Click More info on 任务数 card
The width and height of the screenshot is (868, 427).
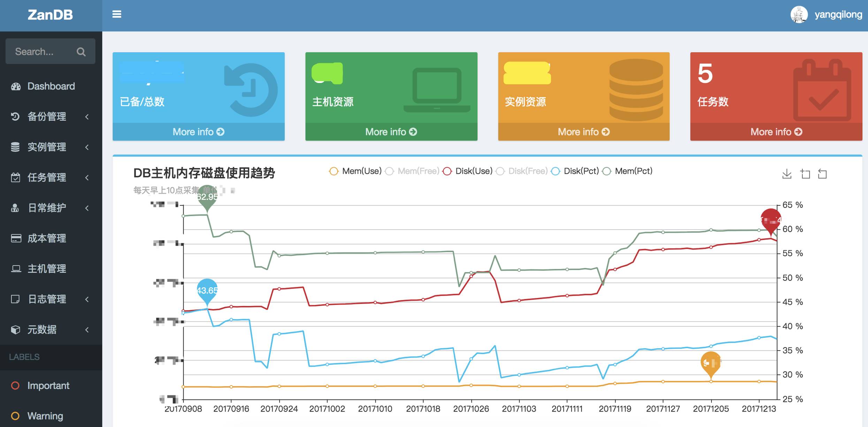[x=776, y=132]
